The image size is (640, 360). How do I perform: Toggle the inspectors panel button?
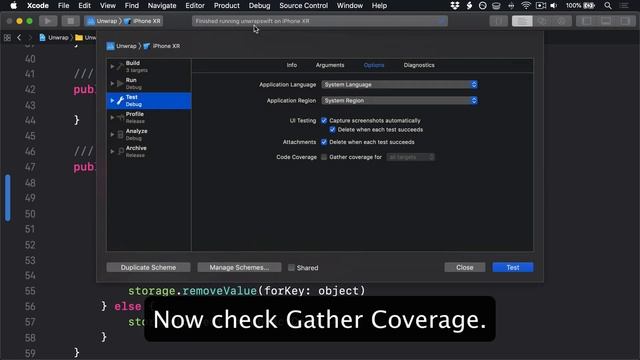625,21
